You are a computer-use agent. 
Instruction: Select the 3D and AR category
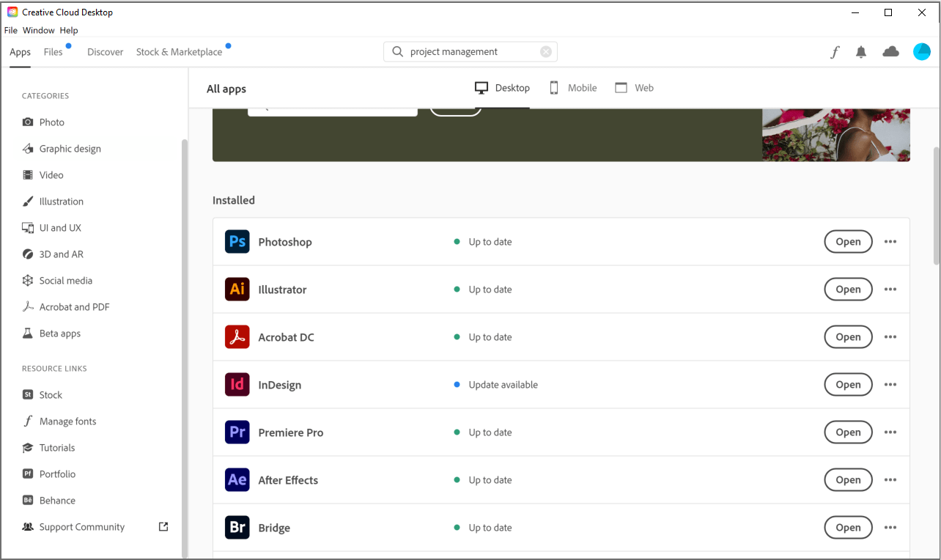tap(61, 254)
